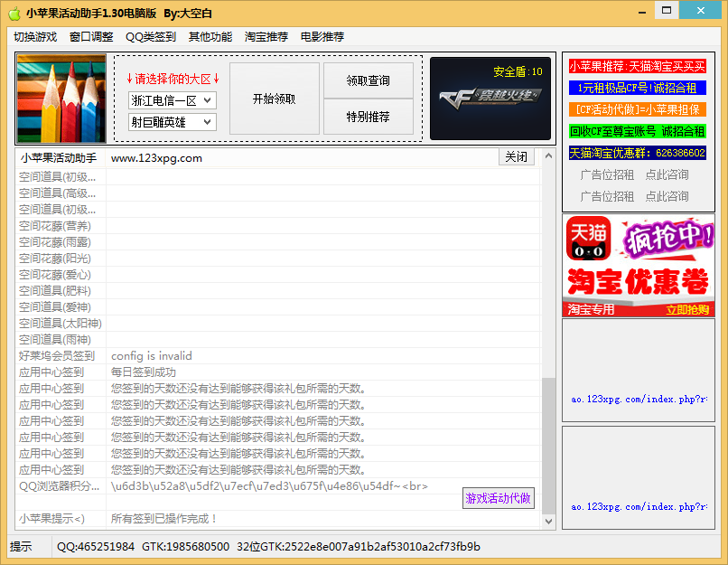Open the 切换游戏 menu

click(35, 37)
